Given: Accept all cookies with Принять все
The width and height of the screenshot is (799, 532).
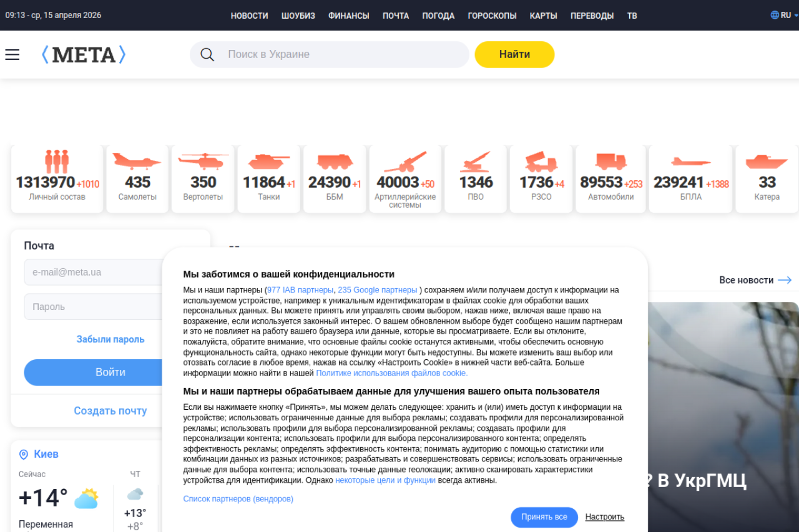Looking at the screenshot, I should 544,517.
